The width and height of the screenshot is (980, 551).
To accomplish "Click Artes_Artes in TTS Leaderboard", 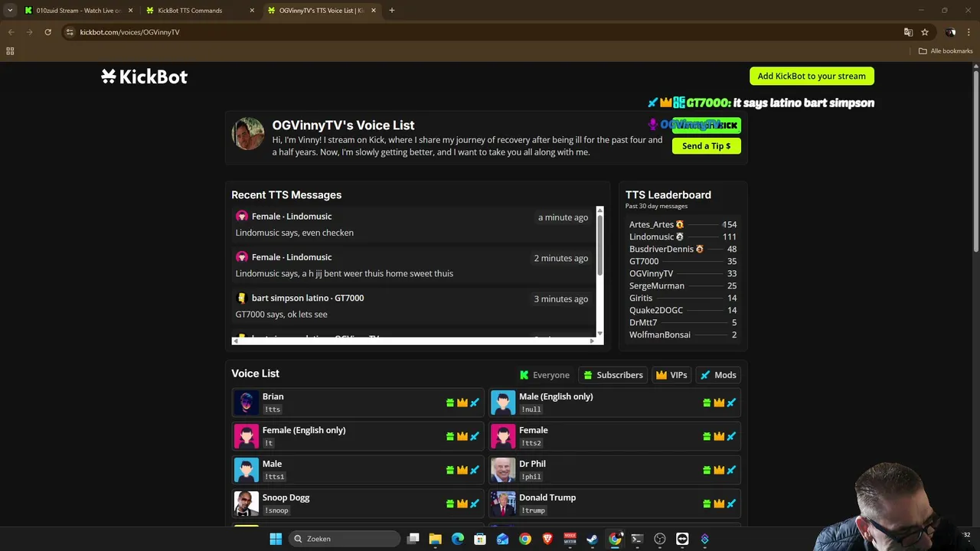I will point(652,224).
